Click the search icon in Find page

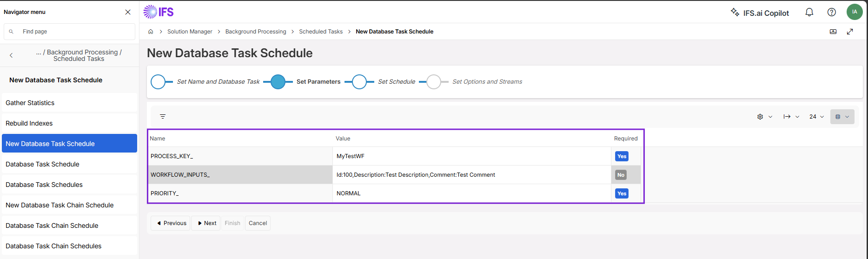coord(11,32)
